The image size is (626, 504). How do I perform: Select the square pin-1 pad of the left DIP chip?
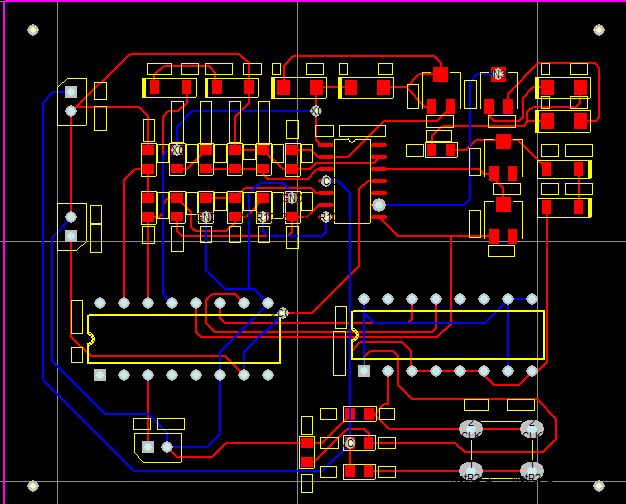(x=100, y=375)
